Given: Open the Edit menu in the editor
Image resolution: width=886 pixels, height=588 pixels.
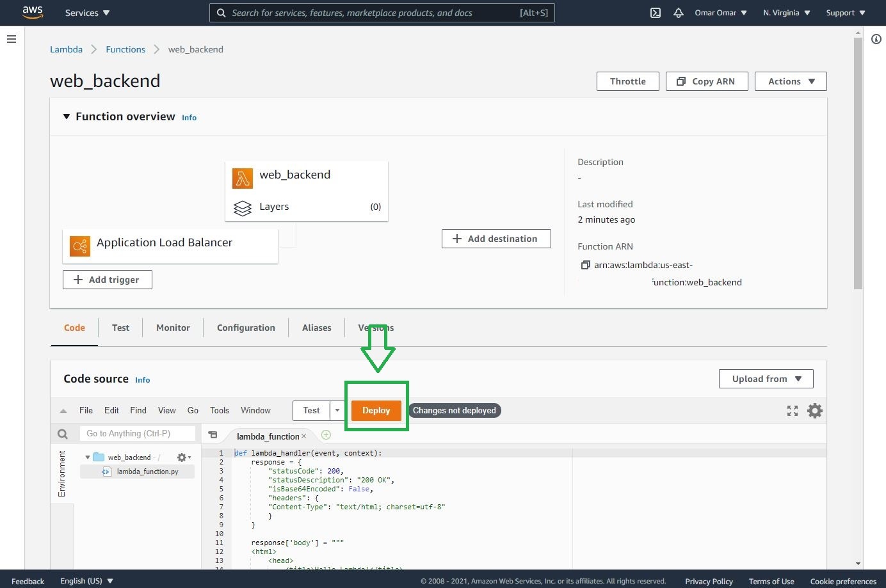Looking at the screenshot, I should (x=111, y=411).
